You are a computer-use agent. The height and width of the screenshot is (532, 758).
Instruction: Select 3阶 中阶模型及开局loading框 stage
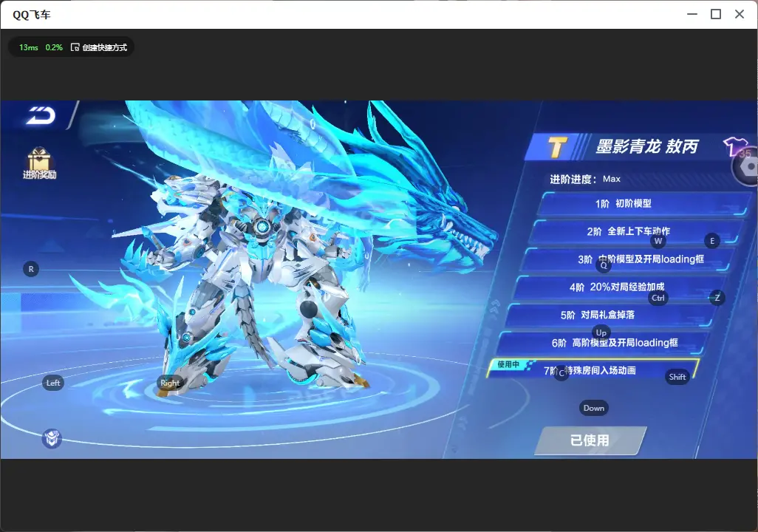pyautogui.click(x=626, y=259)
